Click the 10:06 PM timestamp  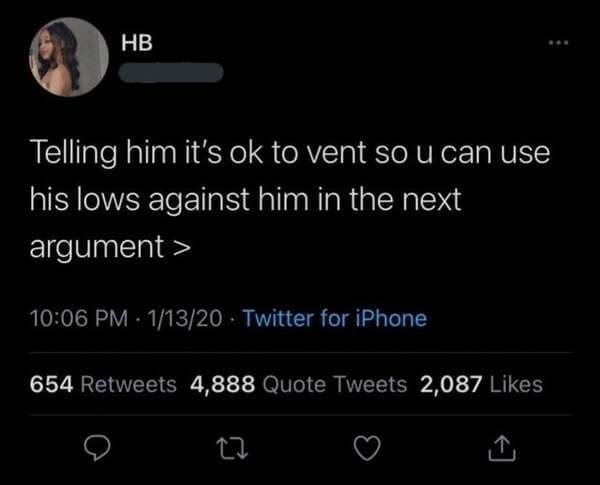tap(79, 318)
